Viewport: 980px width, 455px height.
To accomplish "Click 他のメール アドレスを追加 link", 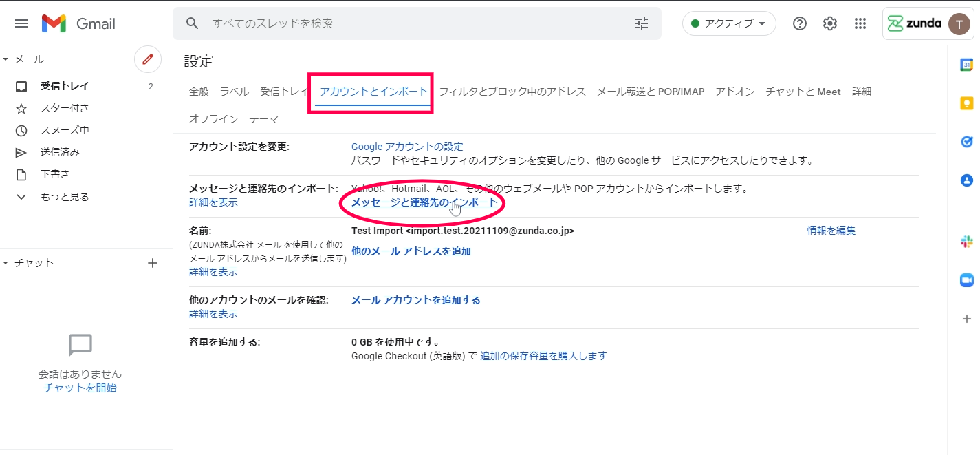I will (411, 251).
